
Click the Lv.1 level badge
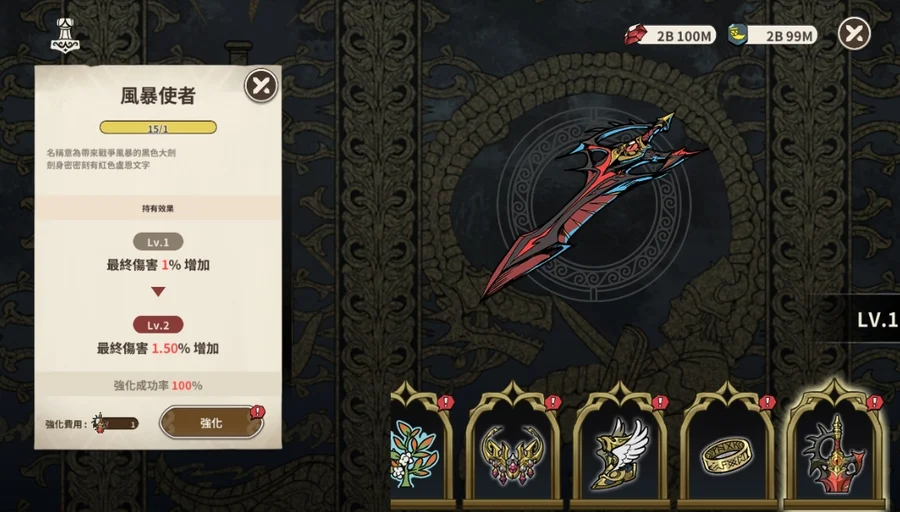[158, 242]
